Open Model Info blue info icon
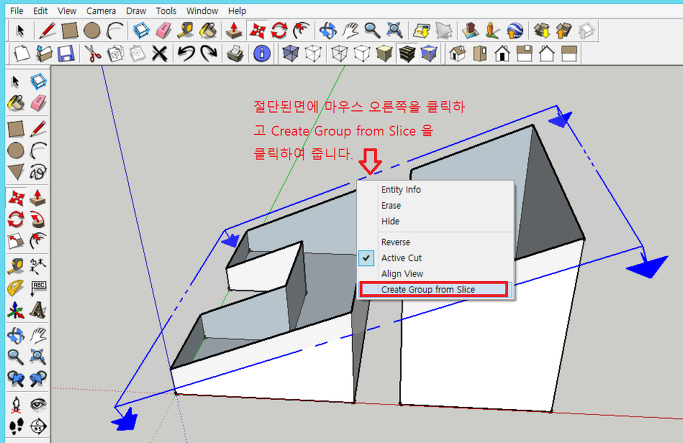 [x=262, y=54]
